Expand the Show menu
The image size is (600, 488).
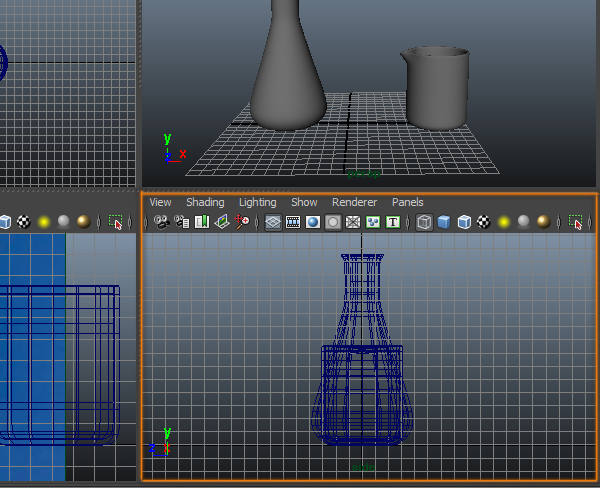tap(304, 202)
